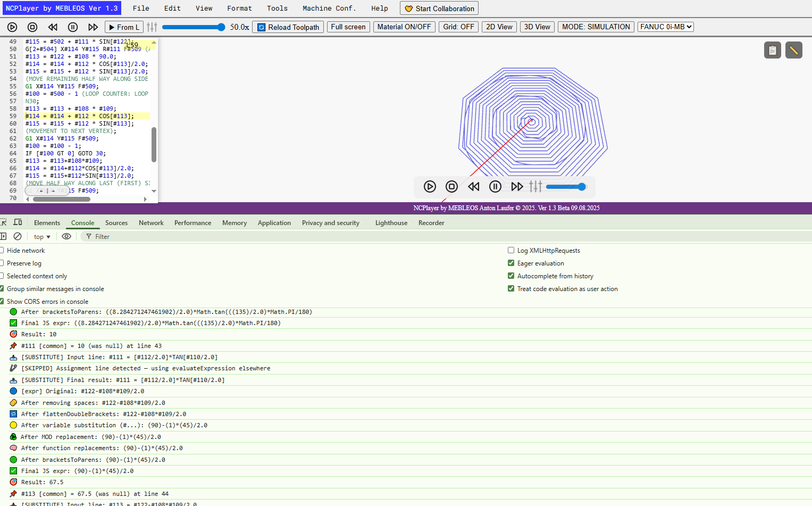Image resolution: width=812 pixels, height=506 pixels.
Task: Enable Log XMLHttpRequests checkbox
Action: pos(511,250)
